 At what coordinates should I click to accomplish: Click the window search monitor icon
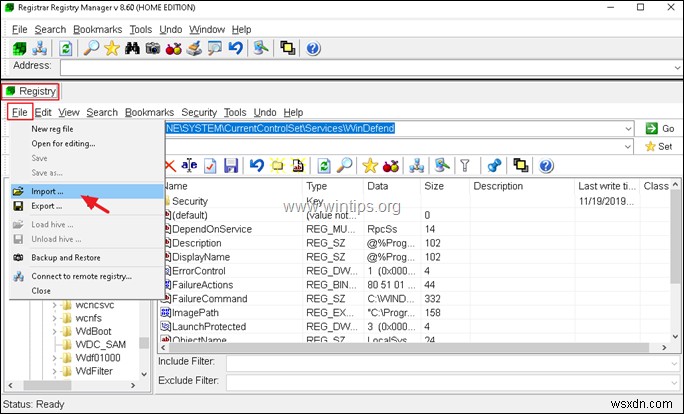tap(215, 48)
